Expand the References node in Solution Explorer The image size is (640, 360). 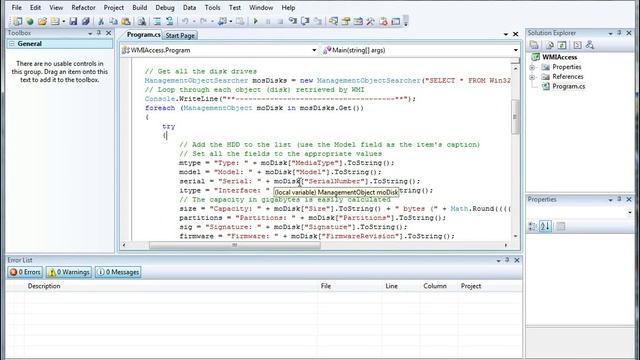[532, 77]
